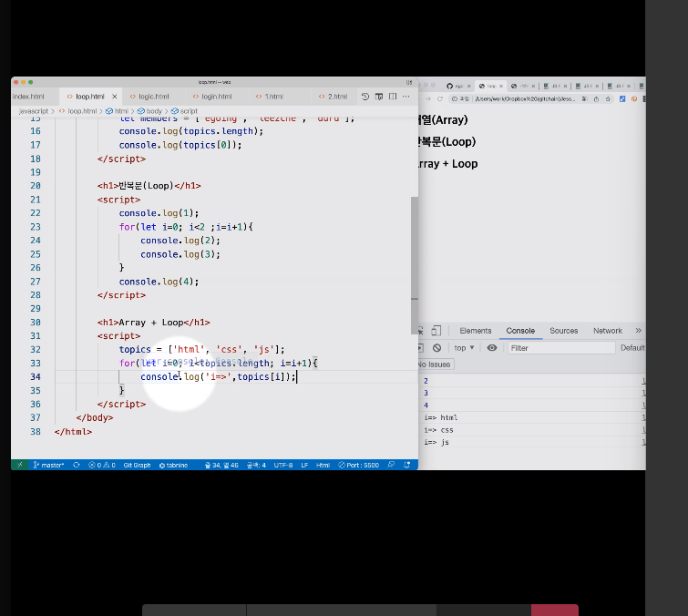Switch to the Elements tab in DevTools
Screen dimensions: 688x616
(x=475, y=331)
